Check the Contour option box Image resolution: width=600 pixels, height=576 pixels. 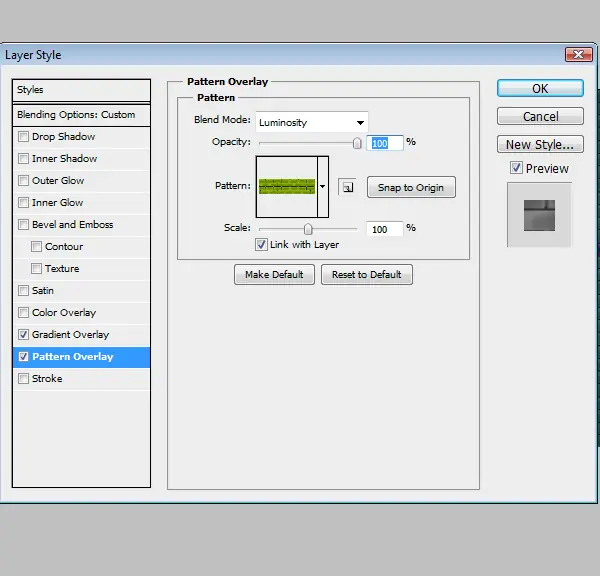point(36,246)
